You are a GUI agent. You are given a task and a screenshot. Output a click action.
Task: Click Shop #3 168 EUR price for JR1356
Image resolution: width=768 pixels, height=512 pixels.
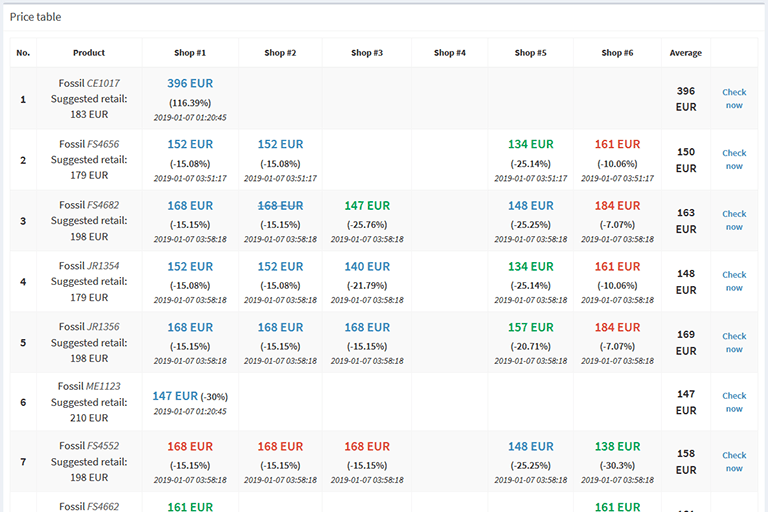pos(367,327)
